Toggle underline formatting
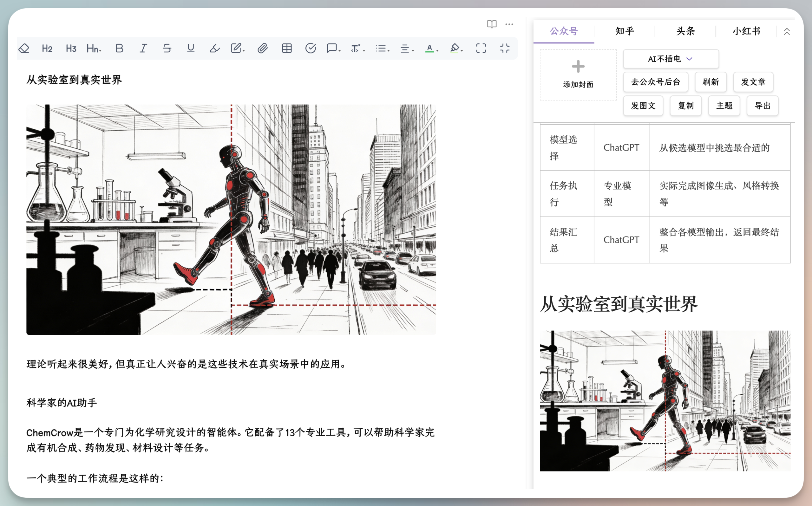This screenshot has height=506, width=812. (191, 48)
